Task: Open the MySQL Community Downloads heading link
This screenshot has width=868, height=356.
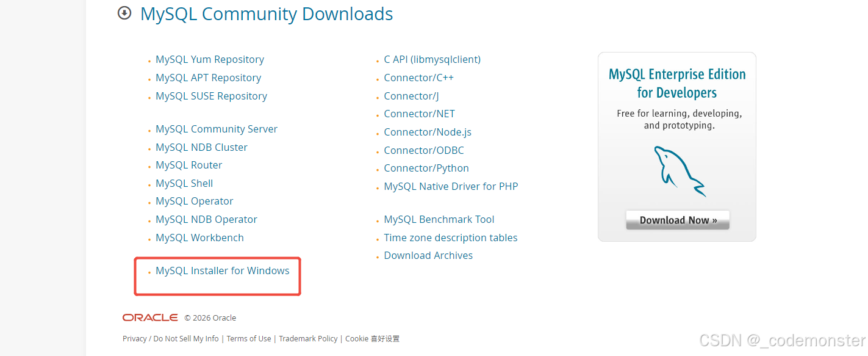Action: click(x=267, y=14)
